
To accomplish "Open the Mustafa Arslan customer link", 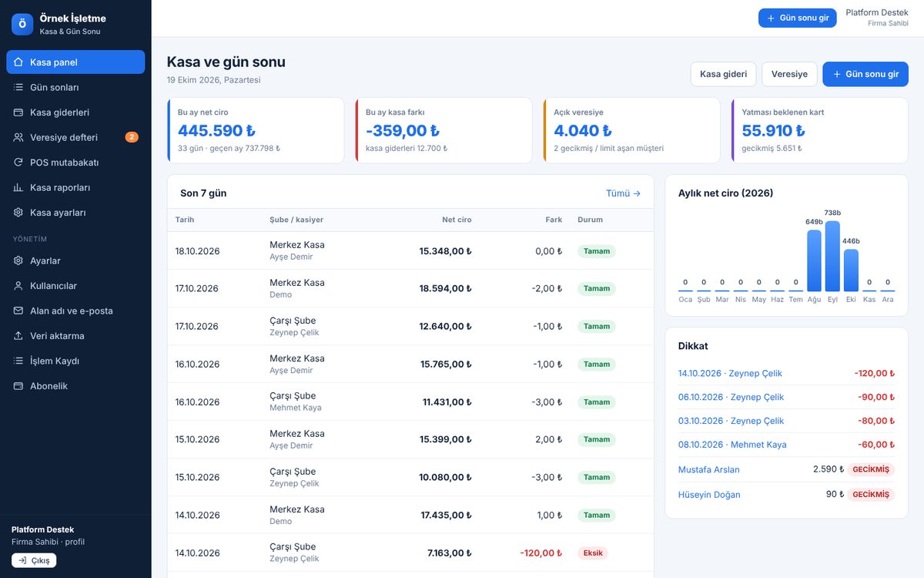I will (x=708, y=469).
